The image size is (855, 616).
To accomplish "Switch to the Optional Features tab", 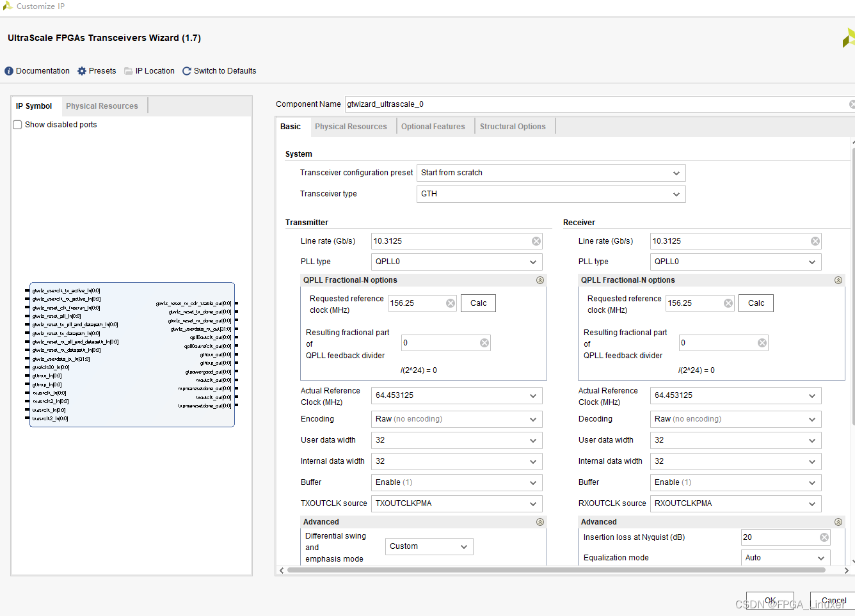I will click(433, 127).
